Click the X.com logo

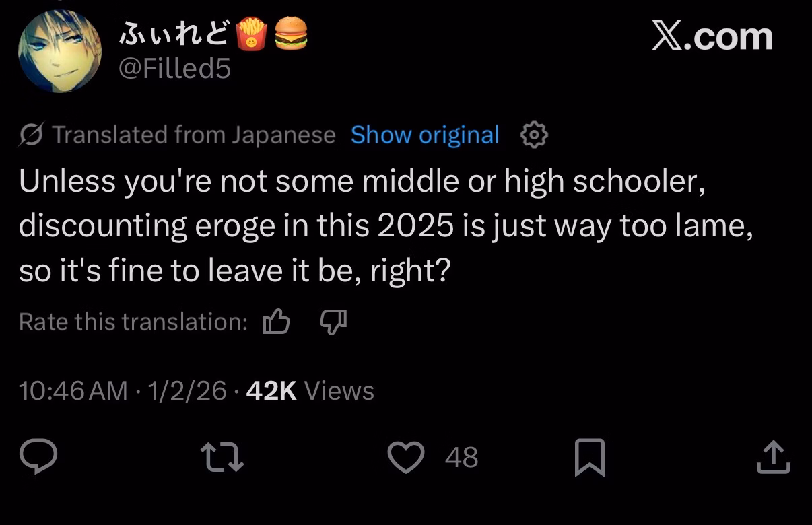coord(712,36)
